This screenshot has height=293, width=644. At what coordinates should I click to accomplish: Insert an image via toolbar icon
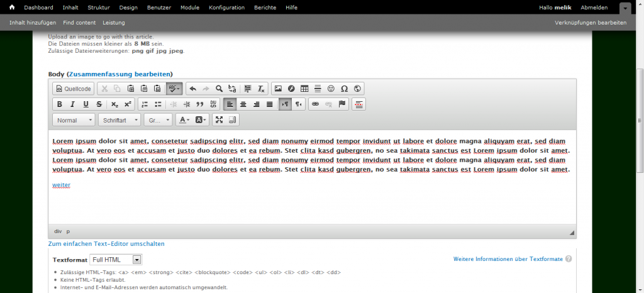tap(278, 89)
